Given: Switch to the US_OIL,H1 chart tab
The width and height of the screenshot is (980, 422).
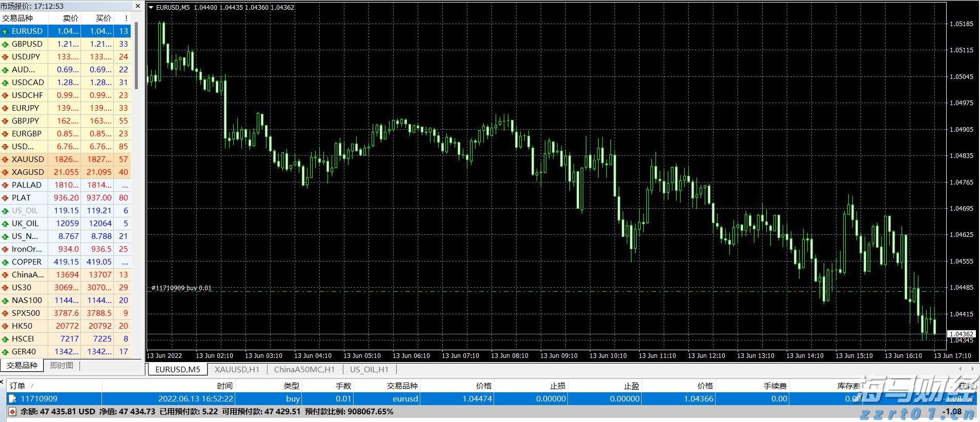Looking at the screenshot, I should [369, 369].
